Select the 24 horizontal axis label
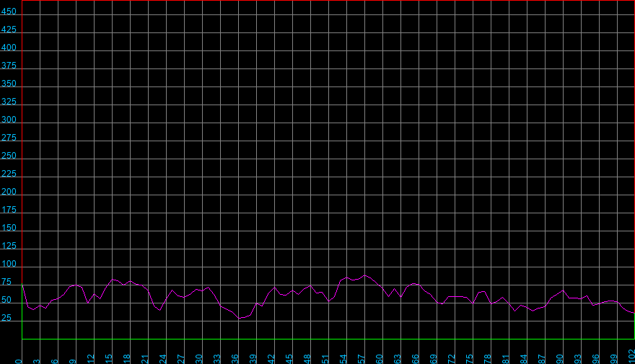Screen dimensions: 635x364 pyautogui.click(x=163, y=359)
